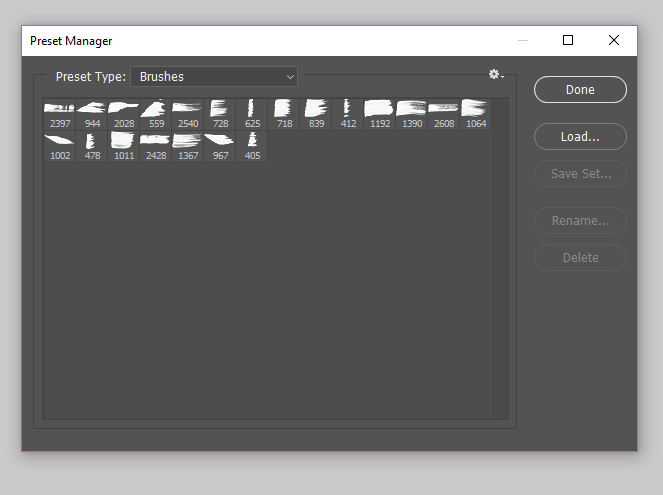This screenshot has width=663, height=495.
Task: Select the 2428 brush preset
Action: click(156, 146)
